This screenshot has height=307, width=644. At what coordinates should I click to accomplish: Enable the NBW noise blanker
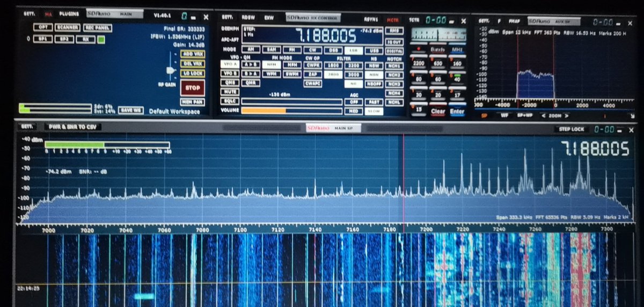click(x=374, y=65)
